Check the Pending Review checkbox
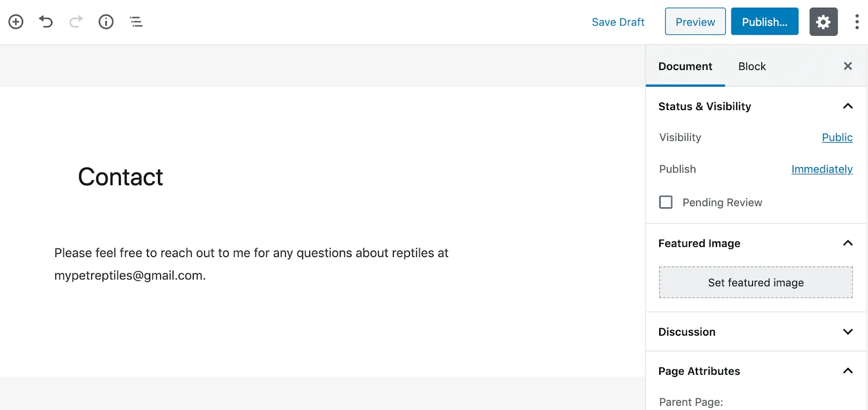Screen dimensions: 868x410 666,202
